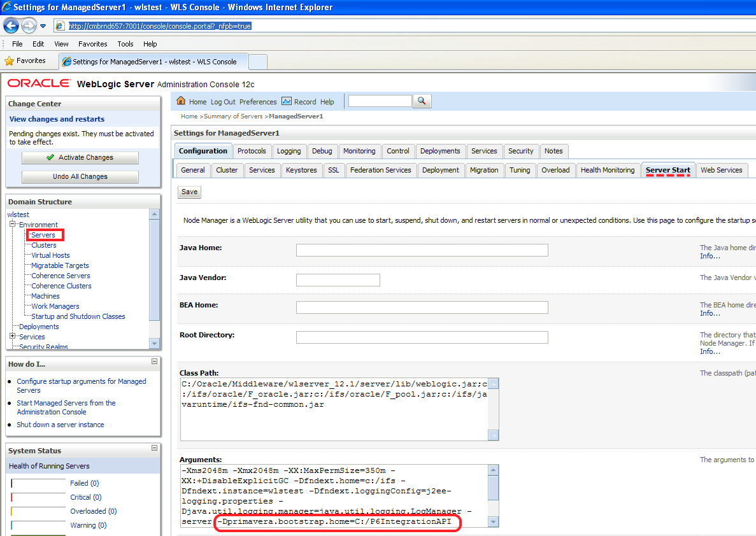Click View changes and restarts link
The image size is (756, 536).
point(57,119)
